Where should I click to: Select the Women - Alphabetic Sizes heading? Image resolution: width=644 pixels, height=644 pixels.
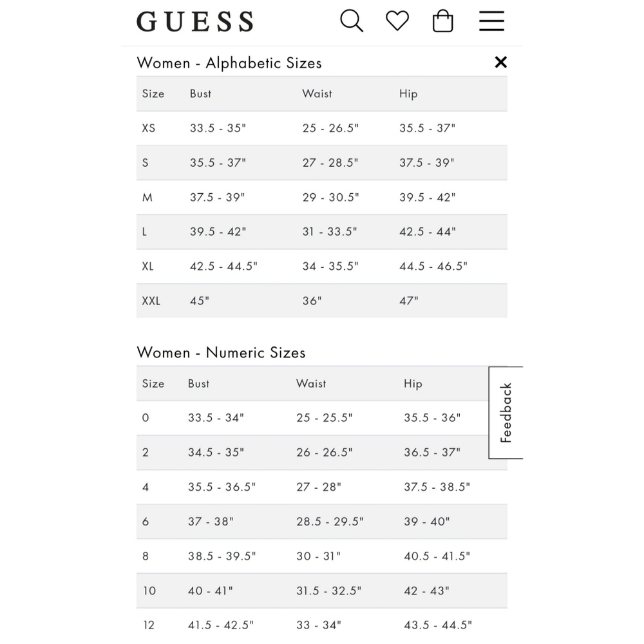229,62
